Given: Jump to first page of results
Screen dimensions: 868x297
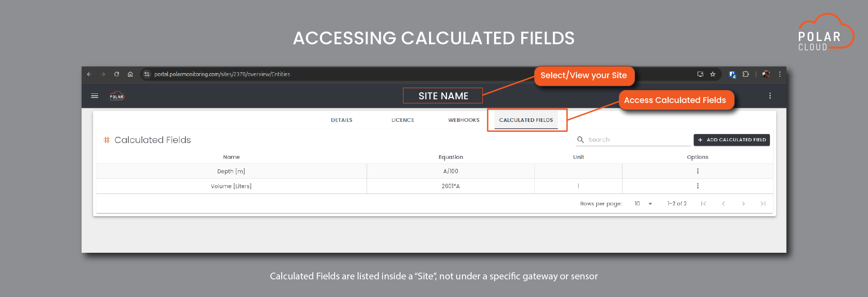Looking at the screenshot, I should [703, 204].
